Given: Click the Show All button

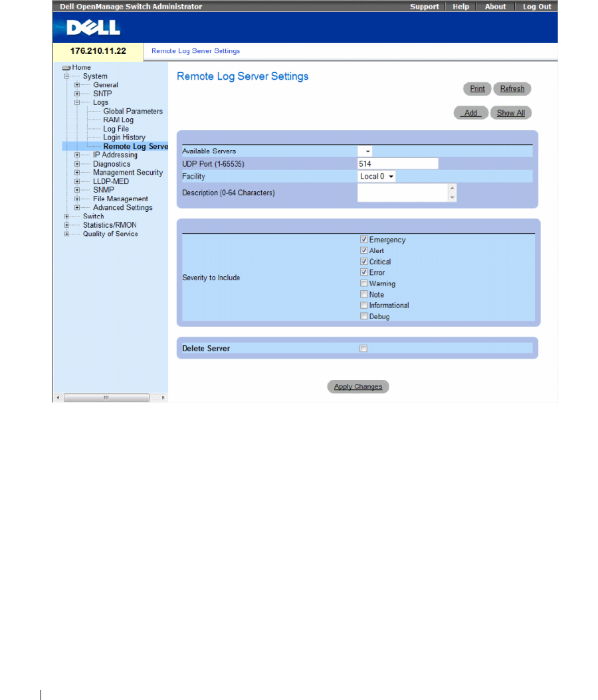Looking at the screenshot, I should (x=511, y=113).
